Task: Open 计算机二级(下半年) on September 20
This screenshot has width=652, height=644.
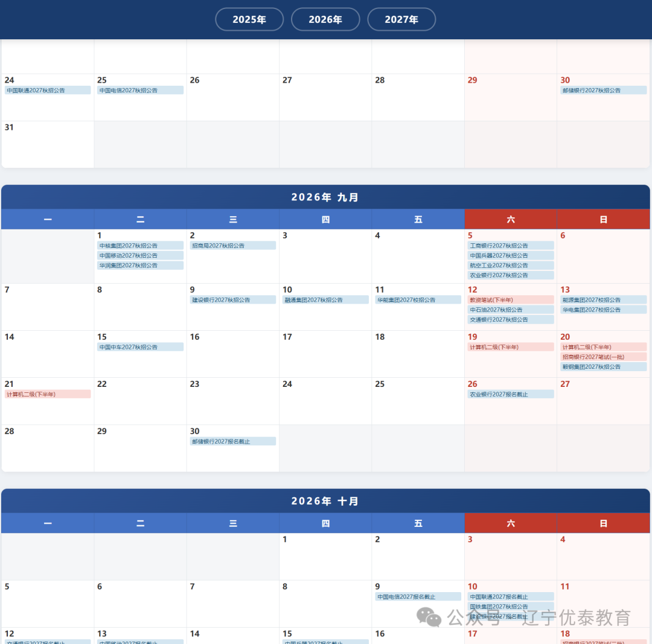Action: [603, 347]
